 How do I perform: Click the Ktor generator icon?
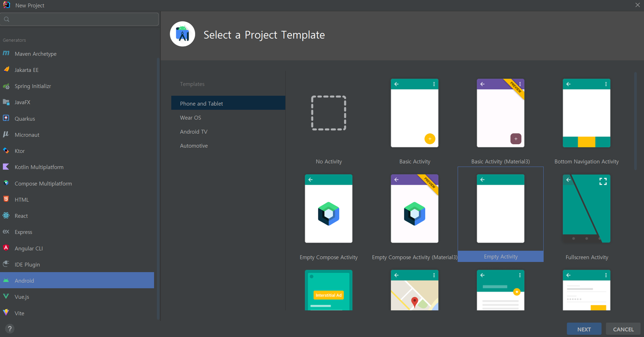[x=6, y=150]
